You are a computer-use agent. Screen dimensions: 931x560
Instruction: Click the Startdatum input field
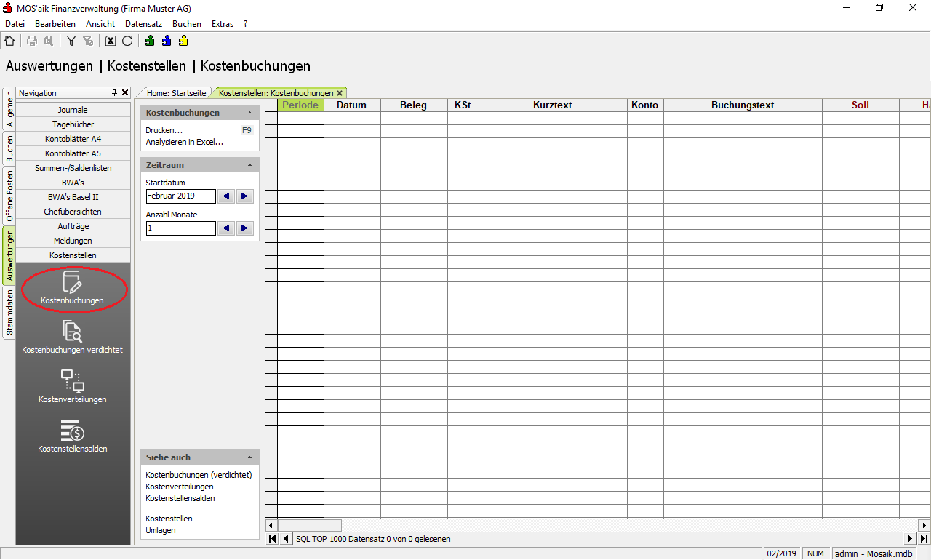(x=180, y=196)
